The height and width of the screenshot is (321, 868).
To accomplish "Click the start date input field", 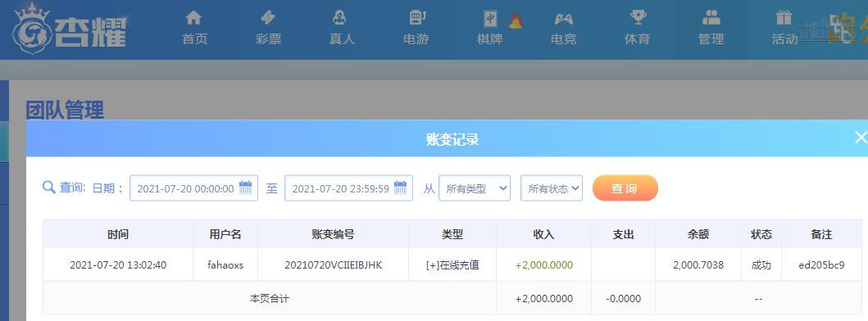I will [x=193, y=188].
